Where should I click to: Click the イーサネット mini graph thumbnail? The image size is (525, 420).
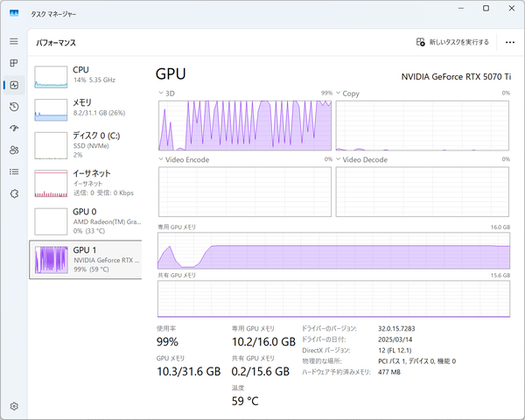pos(51,183)
